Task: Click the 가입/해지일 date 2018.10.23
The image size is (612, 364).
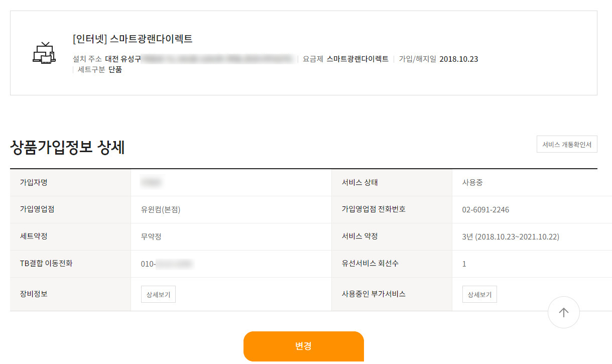Action: click(458, 59)
